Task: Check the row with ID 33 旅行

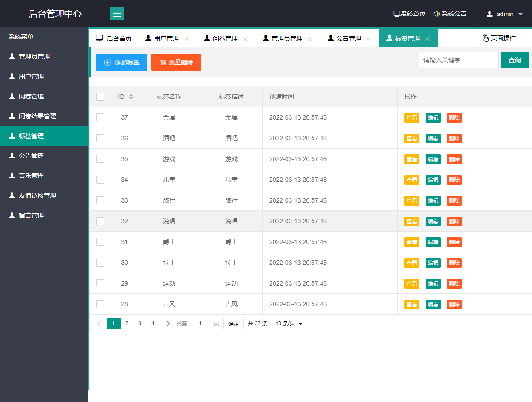Action: (100, 200)
